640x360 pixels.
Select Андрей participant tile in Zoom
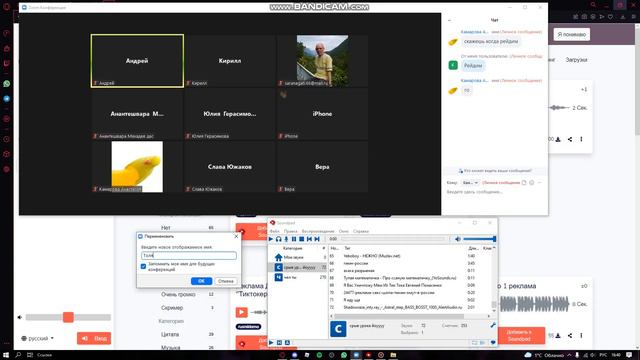[137, 61]
